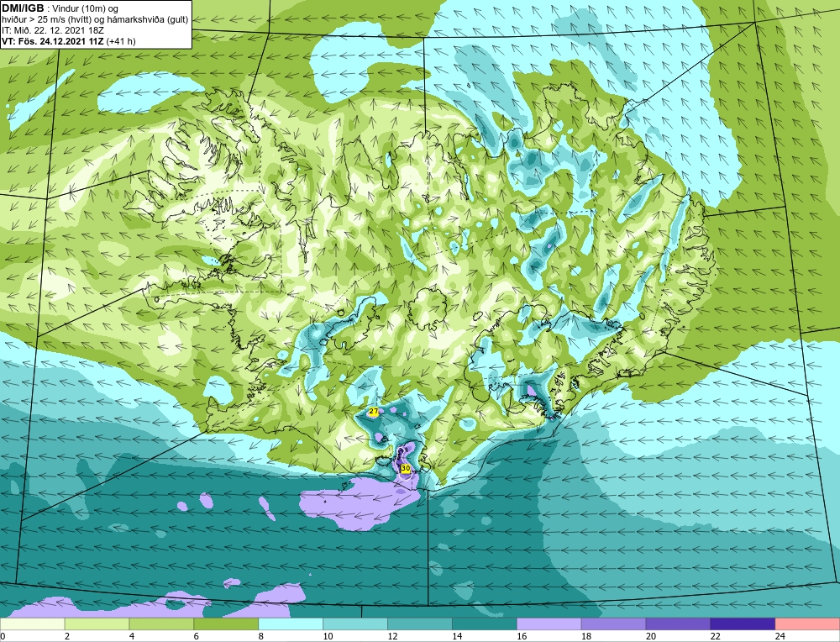This screenshot has height=642, width=840.
Task: Click the legend value '14'
Action: click(x=457, y=636)
